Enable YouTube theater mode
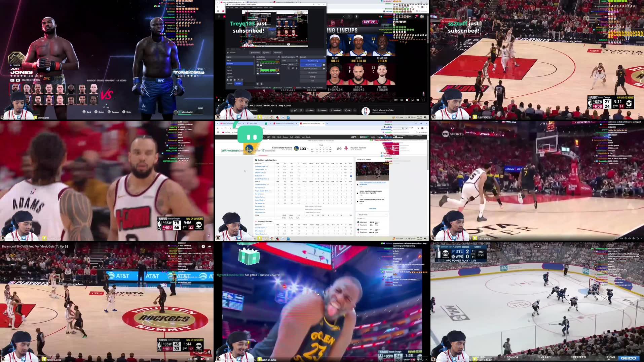Screen dimensions: 644x362 (418, 100)
